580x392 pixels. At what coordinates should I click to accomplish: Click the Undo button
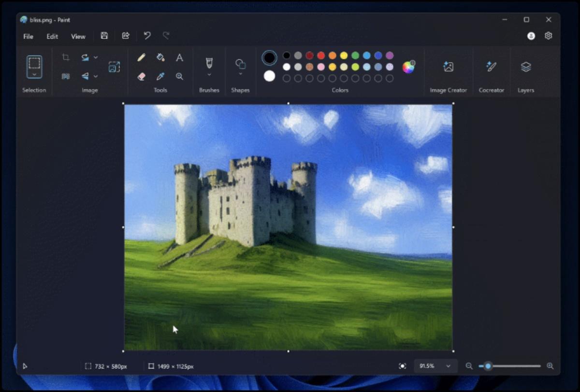147,36
